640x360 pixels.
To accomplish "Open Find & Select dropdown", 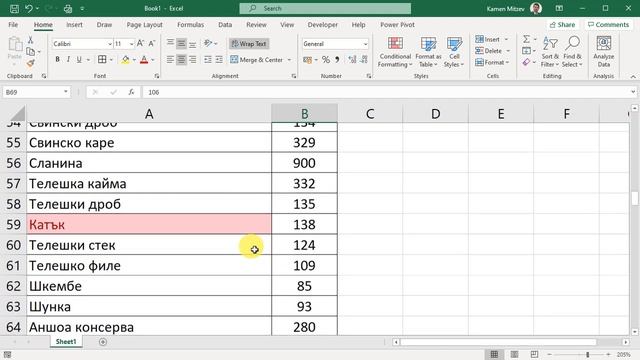I will pyautogui.click(x=572, y=52).
